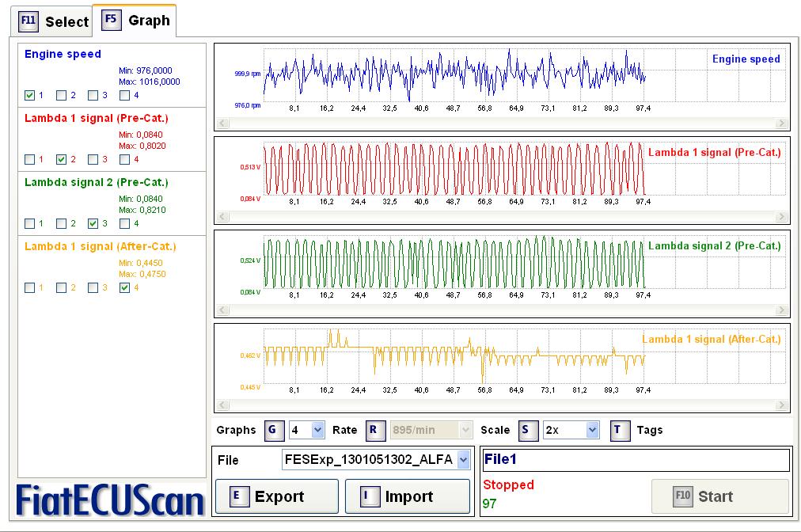Click the Min: 0,4450 value
The image size is (801, 532).
(x=141, y=263)
